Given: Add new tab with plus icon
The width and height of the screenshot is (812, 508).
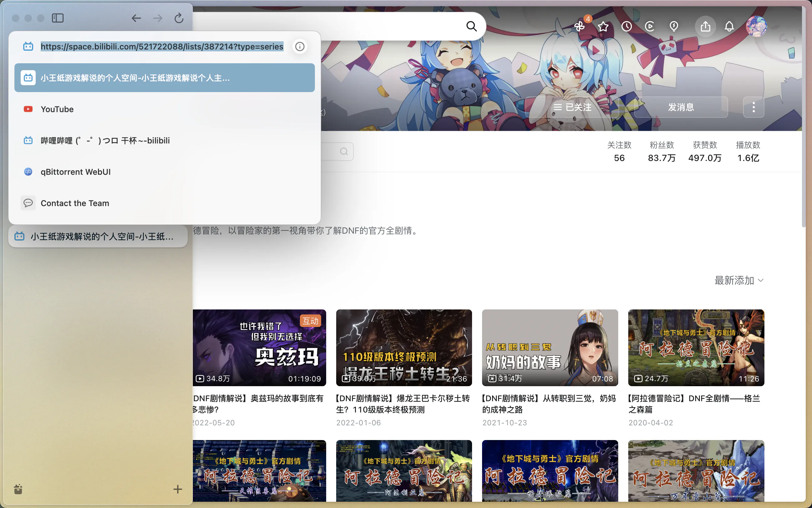Looking at the screenshot, I should tap(178, 489).
